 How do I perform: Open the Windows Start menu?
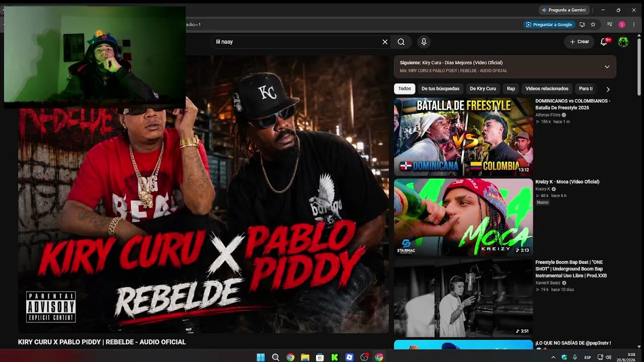[261, 357]
